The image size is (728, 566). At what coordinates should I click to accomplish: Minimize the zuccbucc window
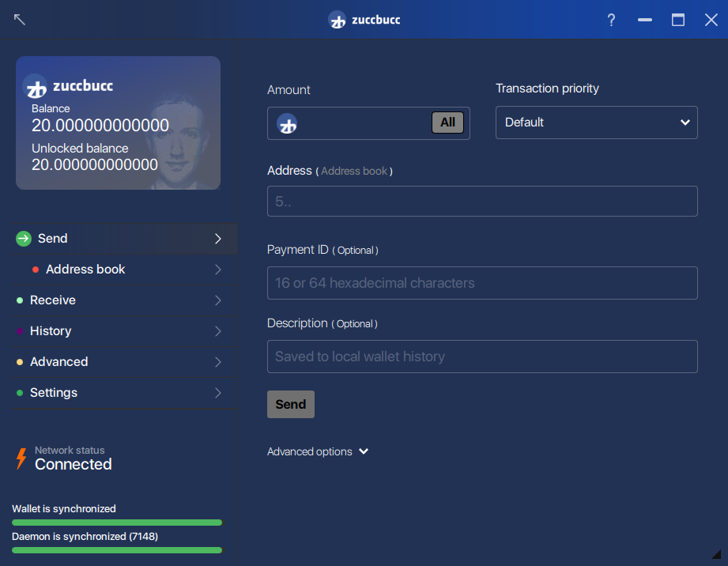[644, 20]
